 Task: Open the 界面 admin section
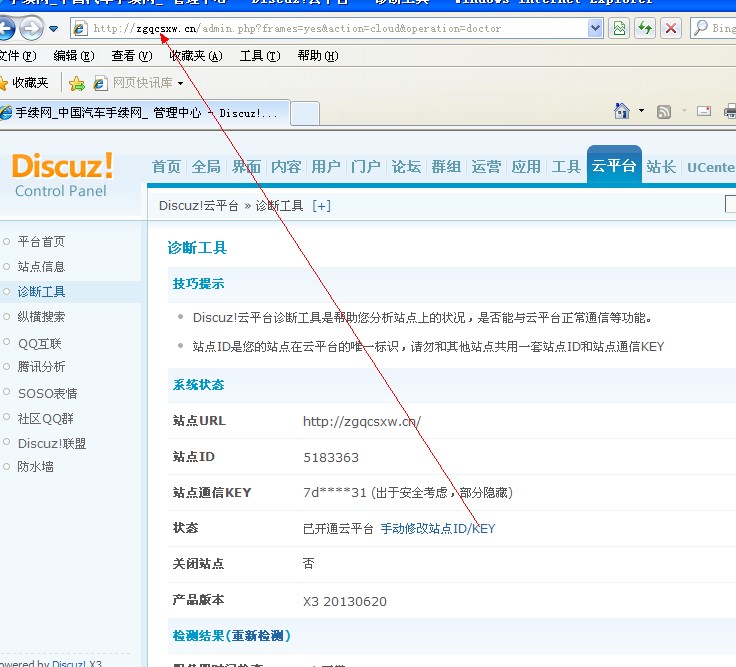coord(246,167)
